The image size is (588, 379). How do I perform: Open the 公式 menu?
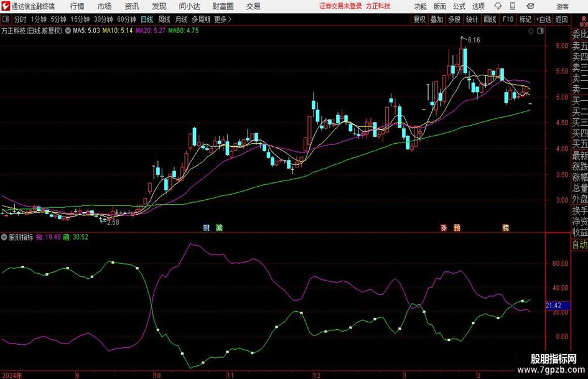(459, 6)
